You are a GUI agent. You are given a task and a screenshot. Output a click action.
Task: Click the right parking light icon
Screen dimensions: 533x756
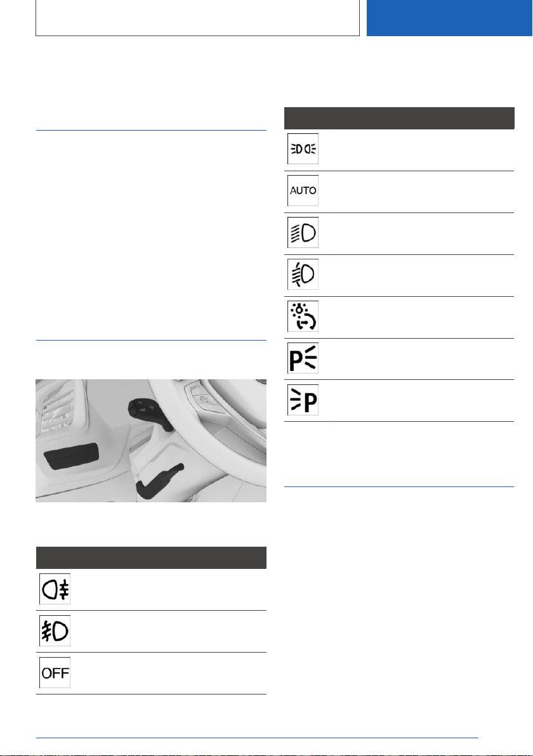303,358
